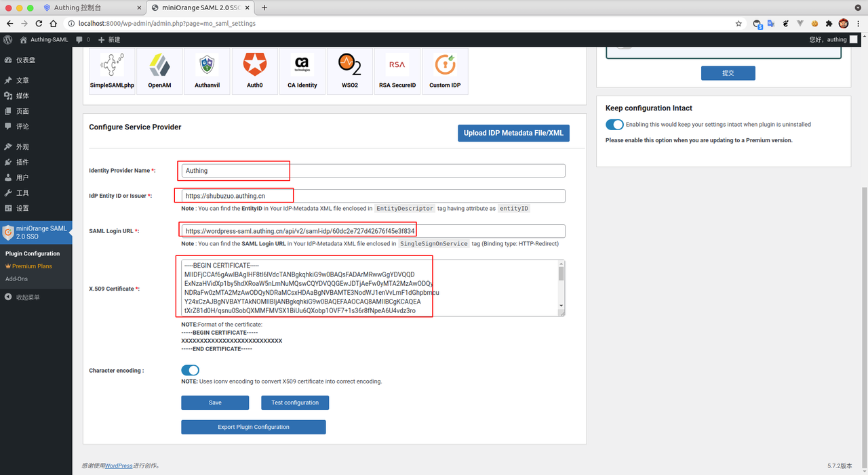Open 仪表盘 dashboard in sidebar

click(36, 60)
